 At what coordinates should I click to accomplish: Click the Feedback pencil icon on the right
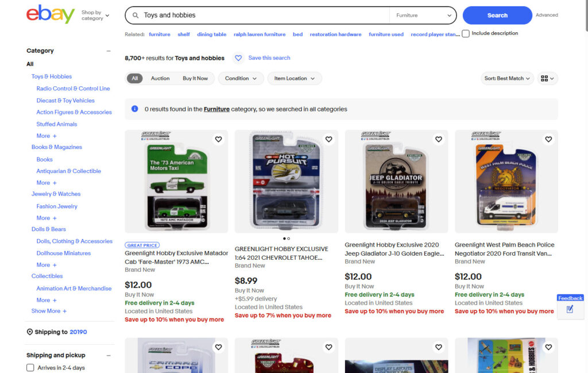click(x=570, y=310)
